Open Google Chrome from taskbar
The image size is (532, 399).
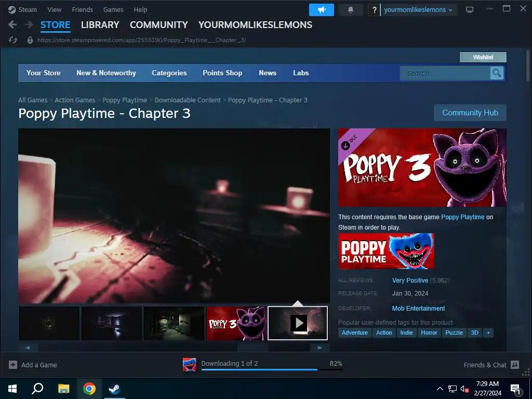[89, 389]
